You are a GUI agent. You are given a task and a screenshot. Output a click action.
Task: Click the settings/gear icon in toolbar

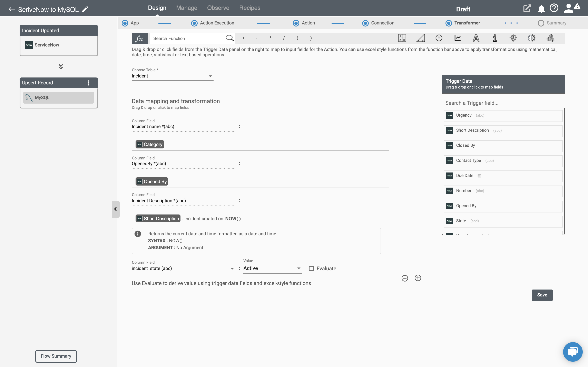click(x=550, y=38)
